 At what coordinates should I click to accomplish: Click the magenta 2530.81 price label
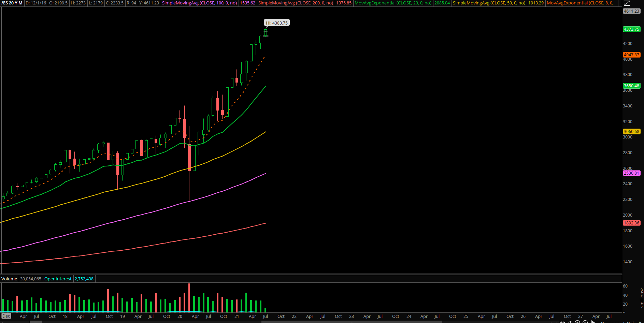[631, 173]
